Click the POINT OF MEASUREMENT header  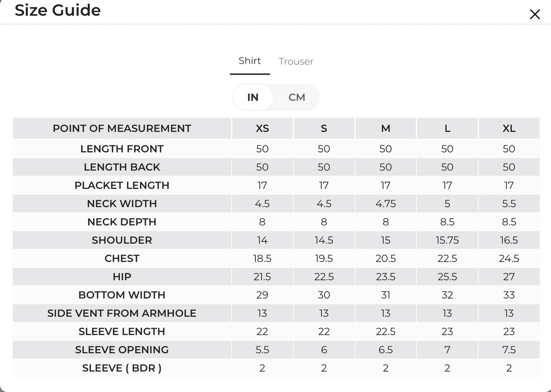(122, 129)
